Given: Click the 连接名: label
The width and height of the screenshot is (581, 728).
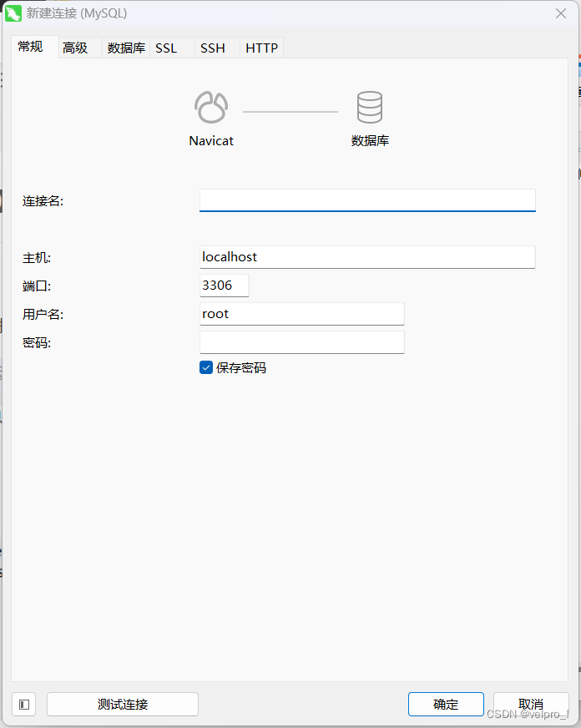Looking at the screenshot, I should coord(43,201).
